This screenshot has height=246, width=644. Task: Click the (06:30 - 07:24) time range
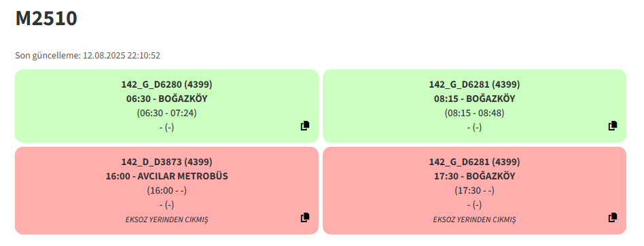(x=166, y=113)
